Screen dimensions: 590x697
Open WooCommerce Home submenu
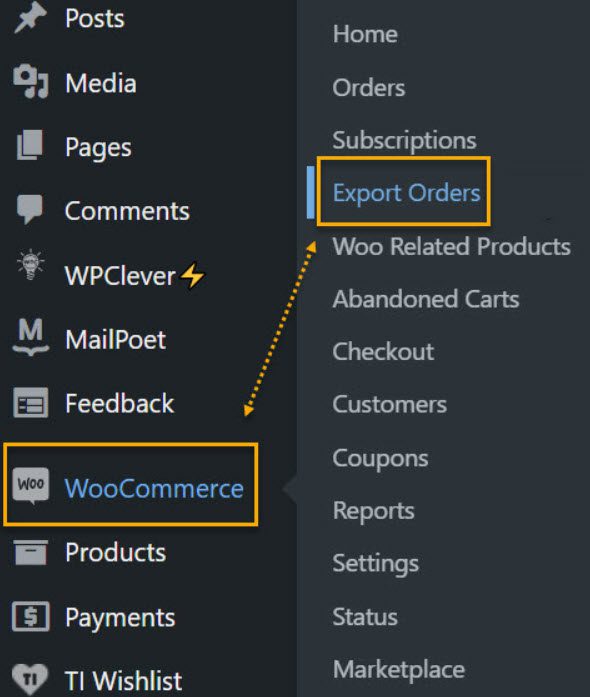coord(365,34)
